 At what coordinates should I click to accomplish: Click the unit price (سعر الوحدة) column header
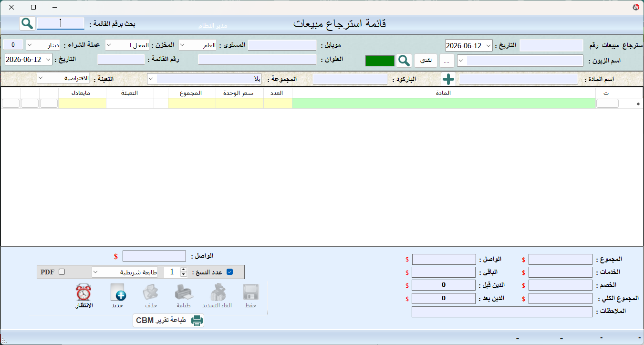[x=239, y=93]
